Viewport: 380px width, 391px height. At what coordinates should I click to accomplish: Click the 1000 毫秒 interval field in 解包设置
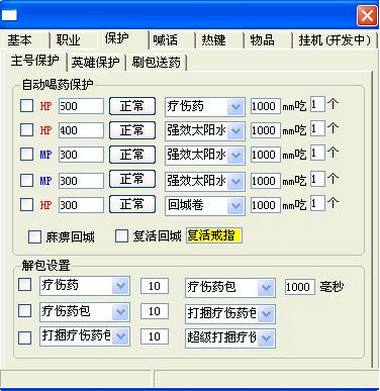[x=300, y=287]
